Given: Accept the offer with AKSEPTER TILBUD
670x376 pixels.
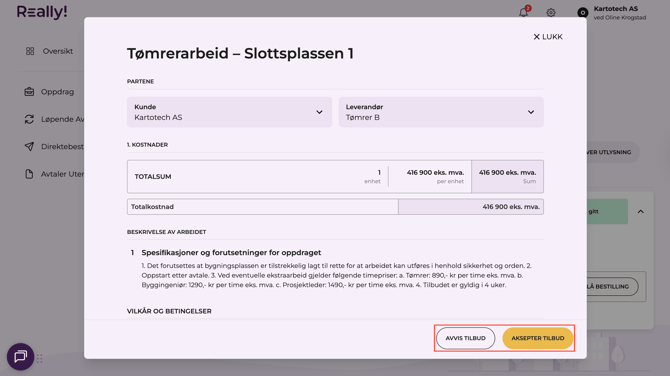Looking at the screenshot, I should (x=538, y=338).
